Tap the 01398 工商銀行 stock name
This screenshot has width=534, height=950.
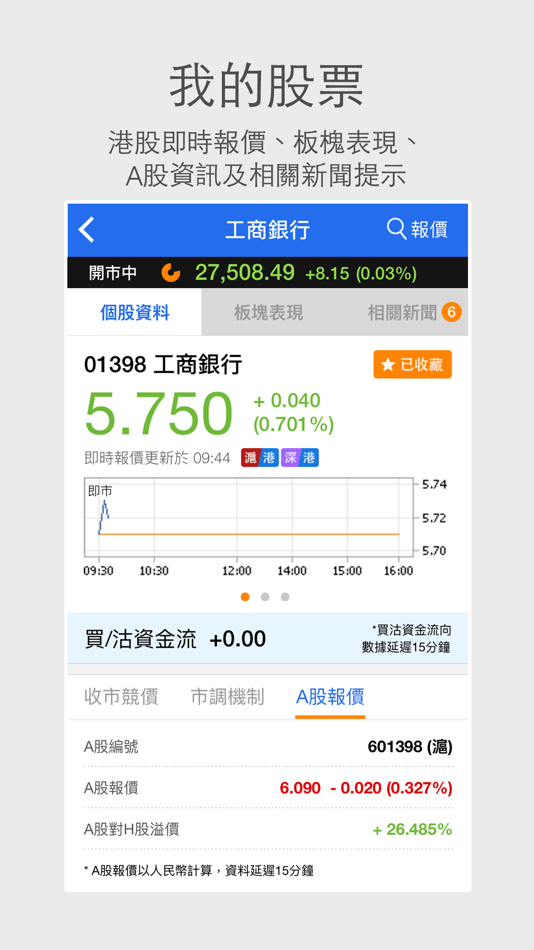pos(163,365)
